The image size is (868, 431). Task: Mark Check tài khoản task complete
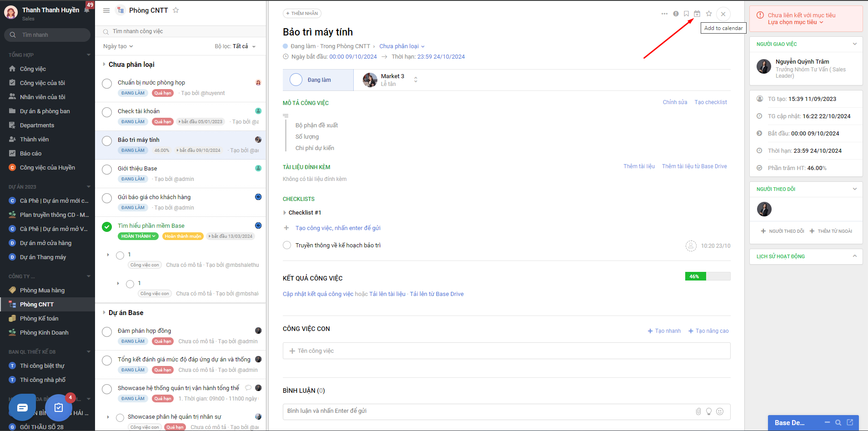(107, 112)
